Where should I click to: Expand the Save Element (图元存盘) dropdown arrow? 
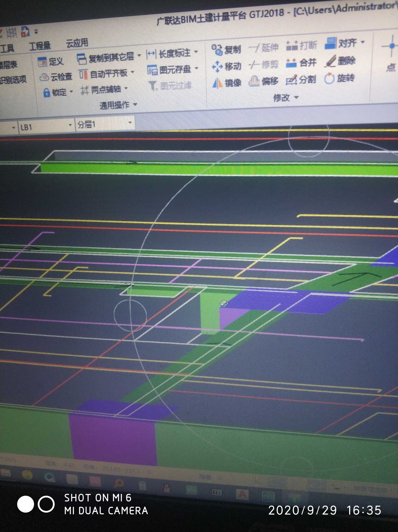(196, 68)
